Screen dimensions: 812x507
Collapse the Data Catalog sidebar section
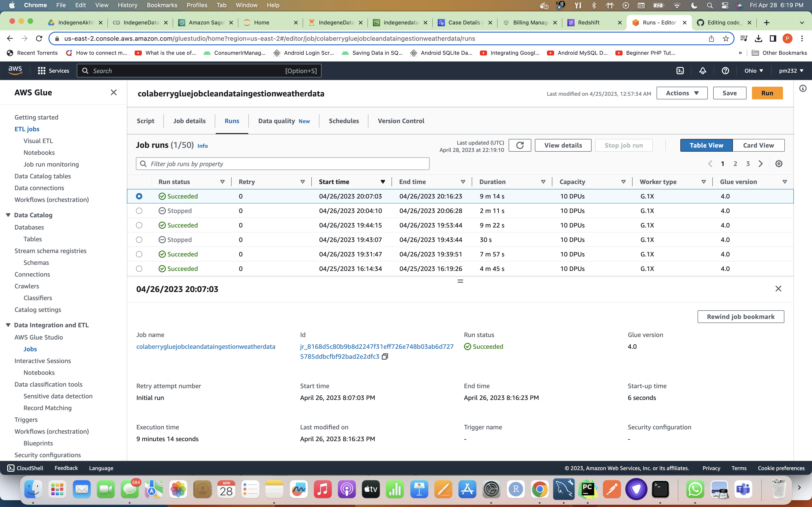click(x=8, y=215)
